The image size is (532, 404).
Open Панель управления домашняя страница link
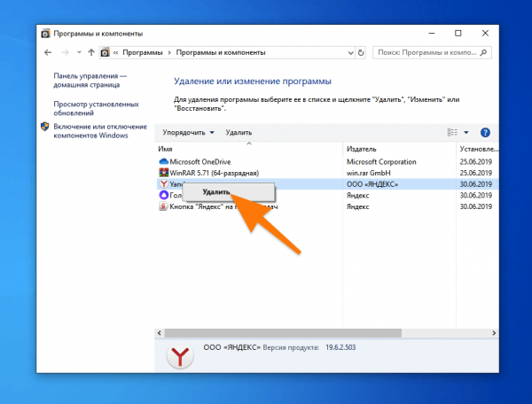pyautogui.click(x=90, y=81)
